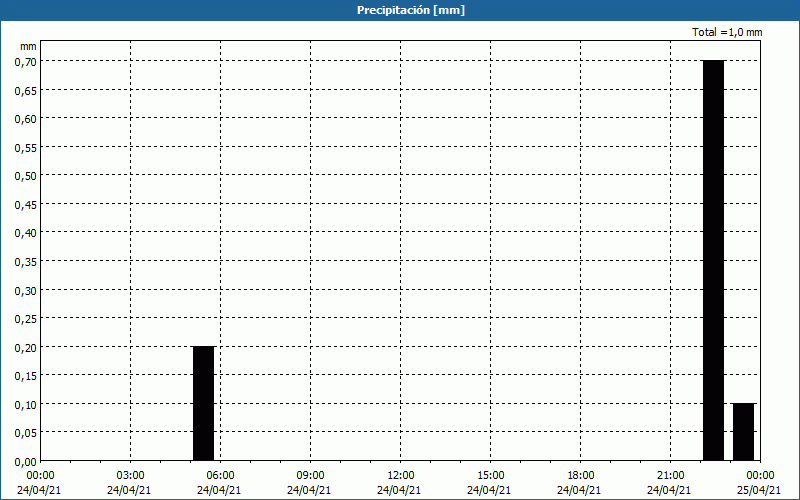
Task: Click the 00:00 24/04/21 time label
Action: pyautogui.click(x=39, y=483)
